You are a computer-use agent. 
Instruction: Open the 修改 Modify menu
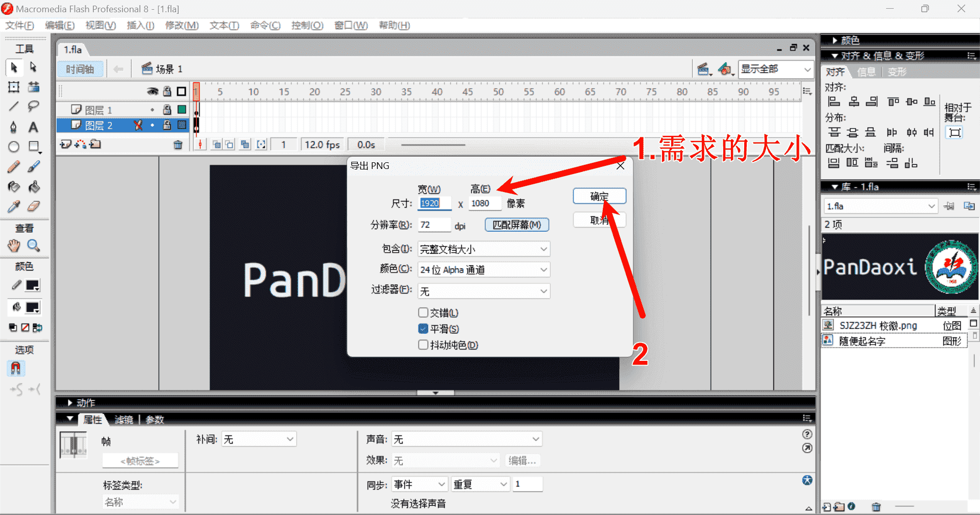[182, 26]
